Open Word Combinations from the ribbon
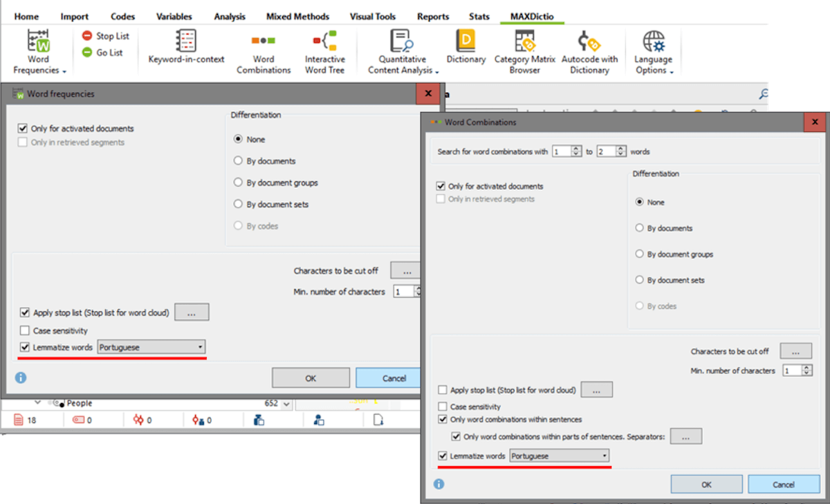 (264, 52)
